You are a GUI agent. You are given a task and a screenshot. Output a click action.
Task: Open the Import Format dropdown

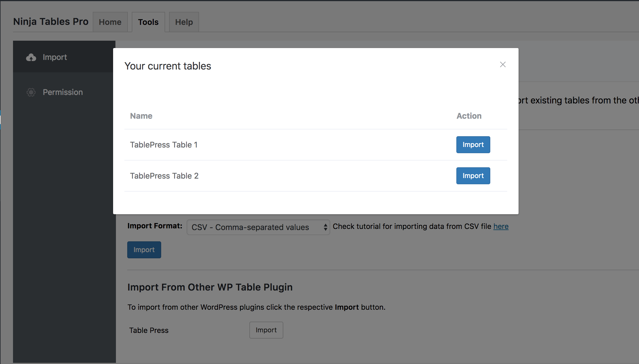pyautogui.click(x=254, y=227)
